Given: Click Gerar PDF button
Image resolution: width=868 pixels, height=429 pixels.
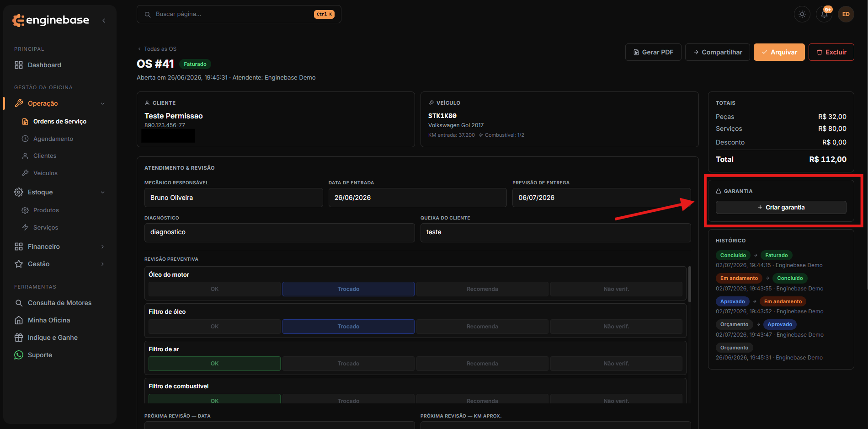Looking at the screenshot, I should pos(653,52).
